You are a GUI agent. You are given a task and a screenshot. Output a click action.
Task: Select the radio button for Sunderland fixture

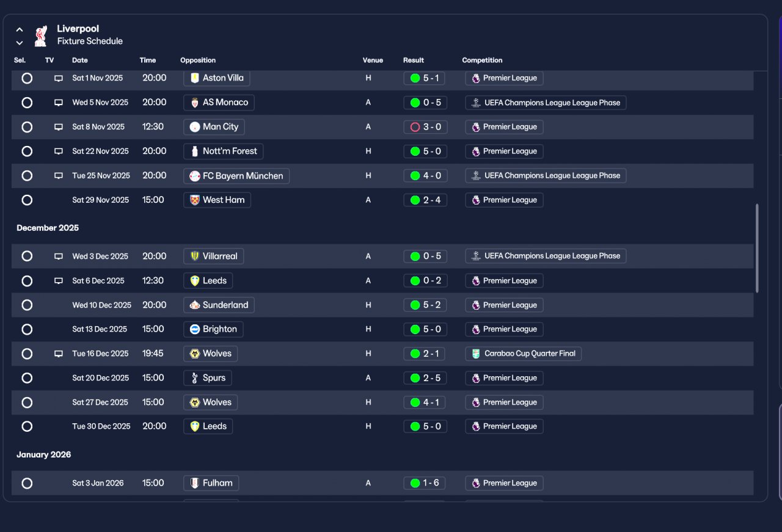[x=27, y=305]
